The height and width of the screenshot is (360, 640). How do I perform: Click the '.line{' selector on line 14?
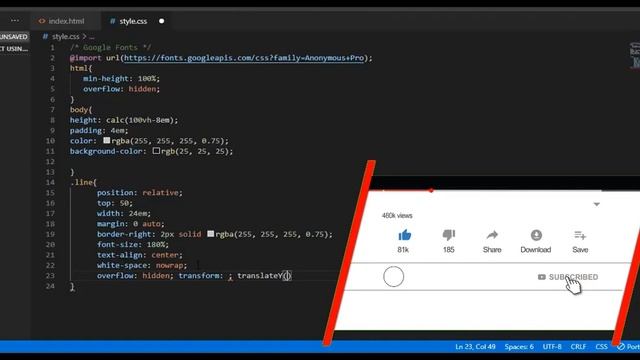coord(83,182)
